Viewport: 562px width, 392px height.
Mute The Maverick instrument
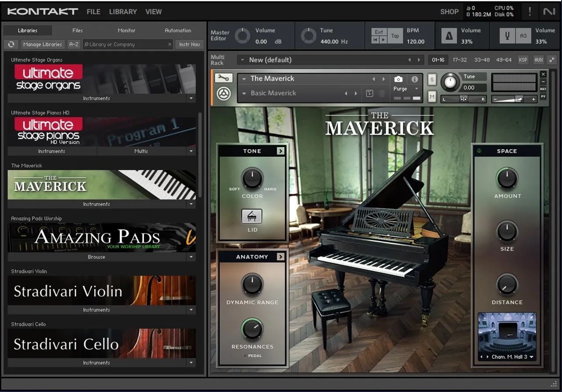pos(432,97)
